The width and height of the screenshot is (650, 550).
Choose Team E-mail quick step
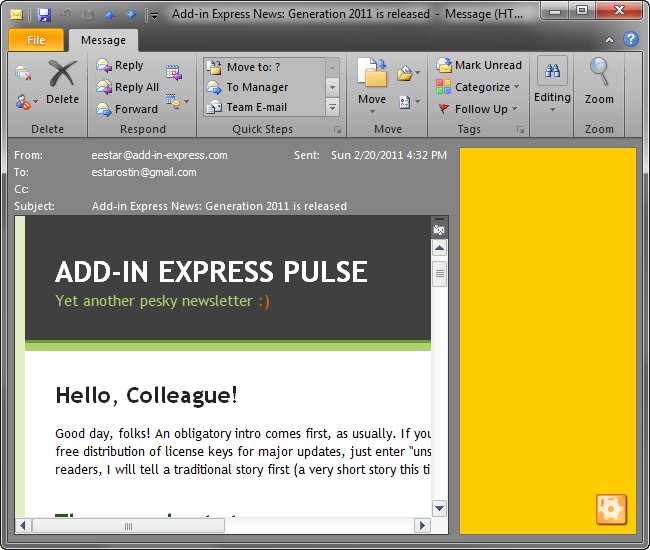click(264, 107)
